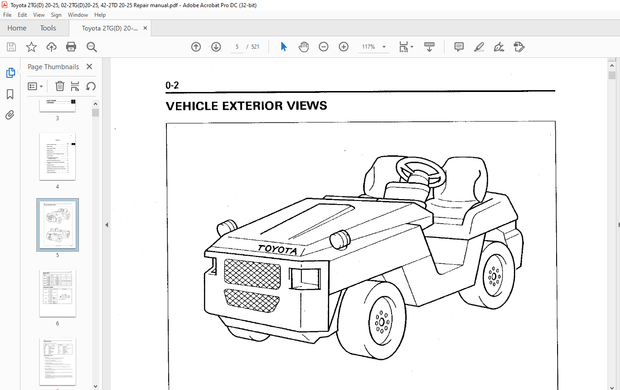Open thumbnail options dropdown menu
Image resolution: width=620 pixels, height=390 pixels.
[x=35, y=86]
